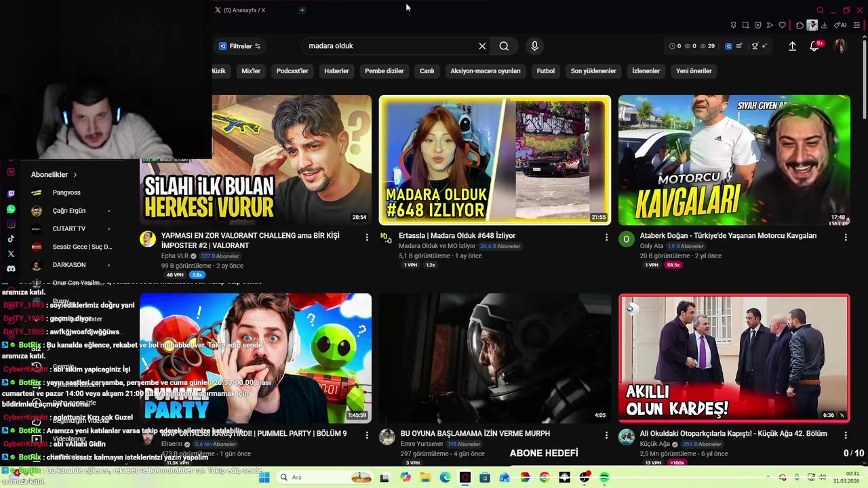Select the Canlı filter chip
Image resolution: width=868 pixels, height=488 pixels.
pos(427,71)
